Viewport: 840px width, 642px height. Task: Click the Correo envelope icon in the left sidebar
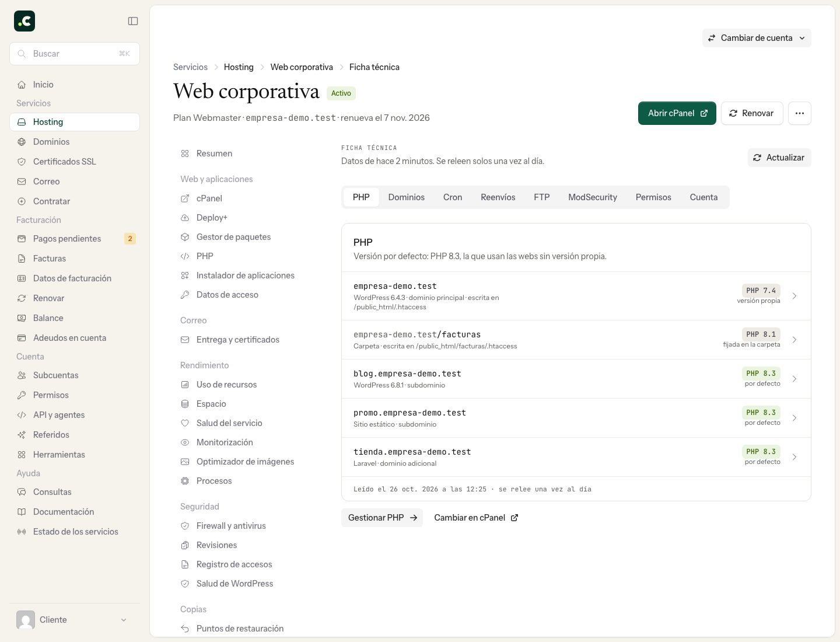[x=22, y=182]
